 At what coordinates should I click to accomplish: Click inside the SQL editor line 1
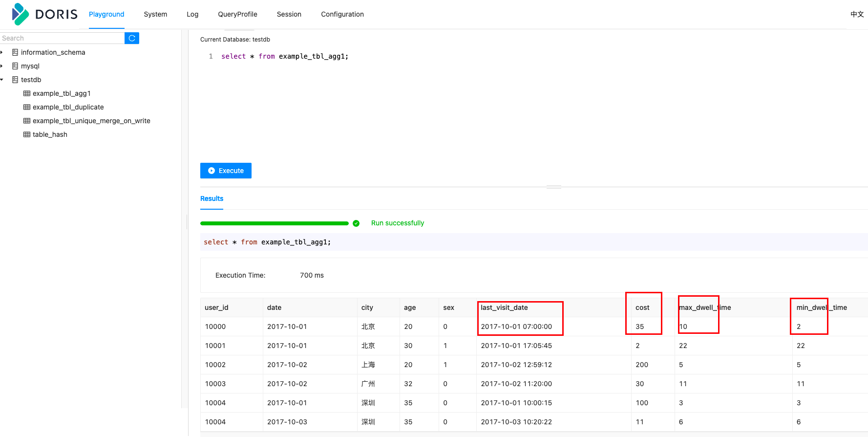285,56
